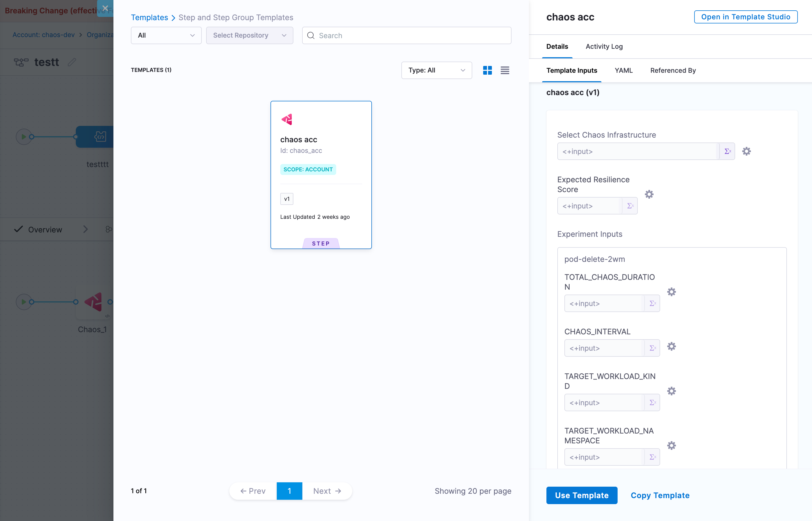Click gear icon next to Select Chaos Infrastructure
Screen dimensions: 812x521
(746, 151)
